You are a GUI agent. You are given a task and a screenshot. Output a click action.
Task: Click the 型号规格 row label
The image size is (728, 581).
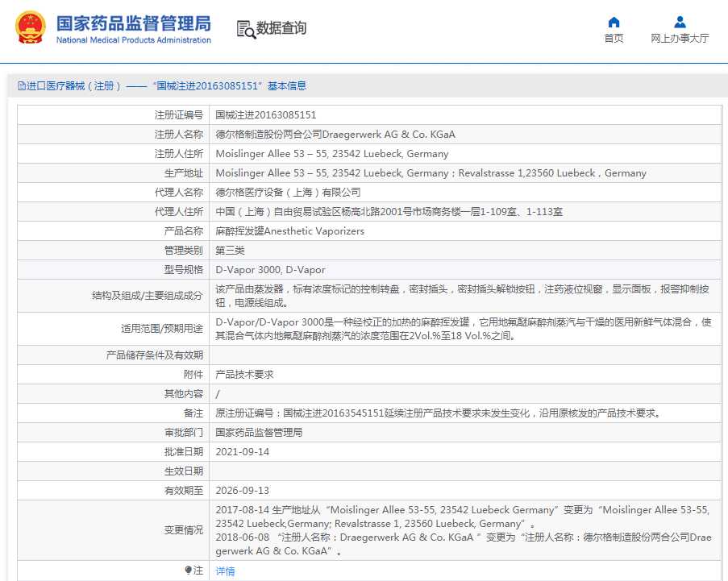pyautogui.click(x=184, y=270)
